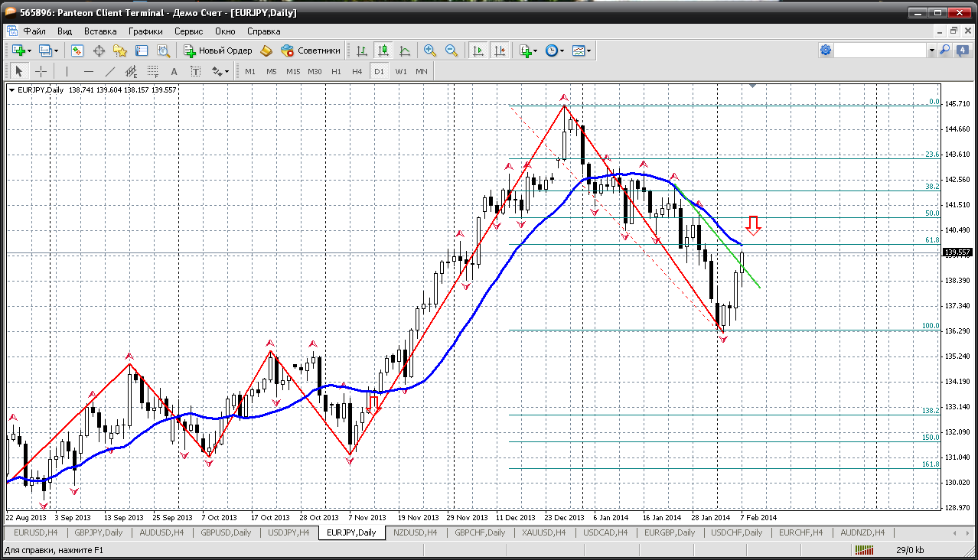Zoom in on the chart
Viewport: 978px width, 560px height.
pos(430,50)
